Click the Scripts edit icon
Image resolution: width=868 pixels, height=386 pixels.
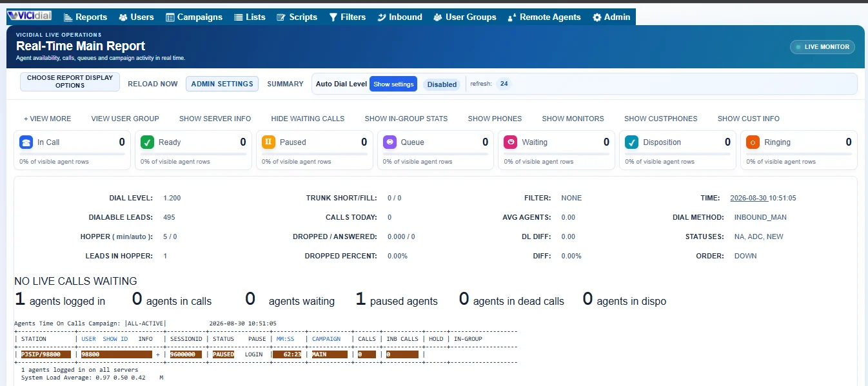tap(281, 17)
